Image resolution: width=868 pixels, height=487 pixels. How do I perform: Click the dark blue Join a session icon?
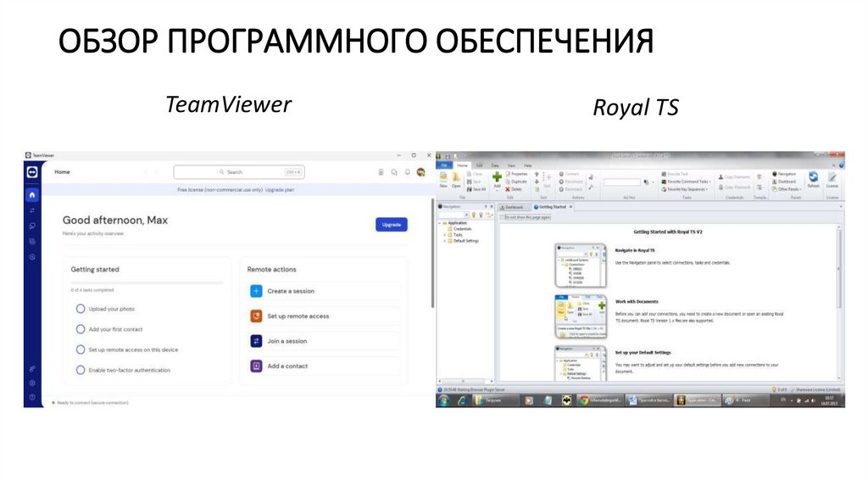pos(256,341)
